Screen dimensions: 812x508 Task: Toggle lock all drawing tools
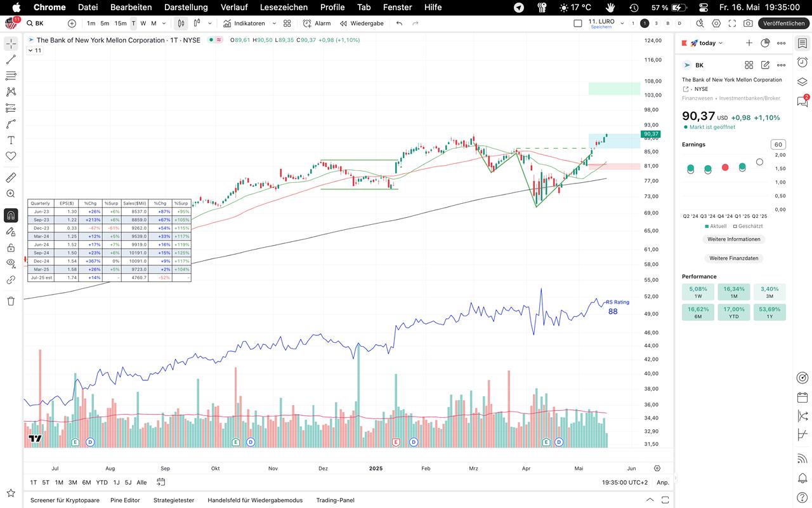(x=11, y=247)
